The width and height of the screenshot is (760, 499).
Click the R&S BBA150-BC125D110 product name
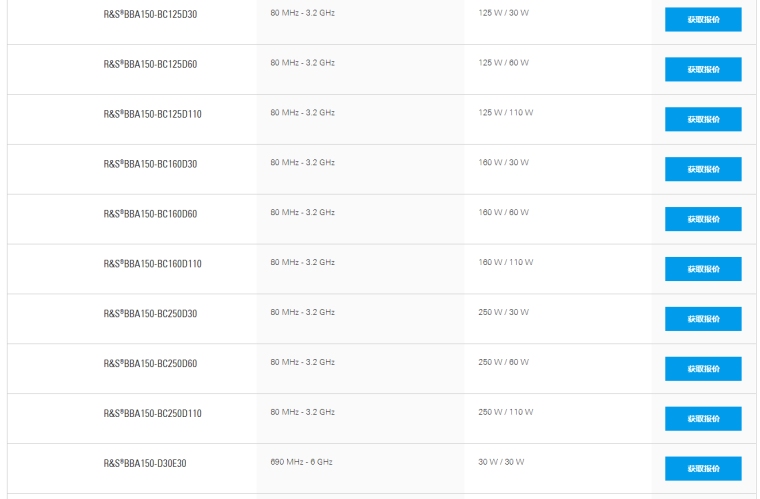(x=152, y=114)
